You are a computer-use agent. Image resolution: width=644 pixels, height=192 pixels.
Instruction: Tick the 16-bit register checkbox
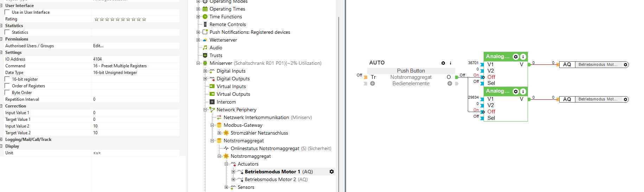point(7,79)
